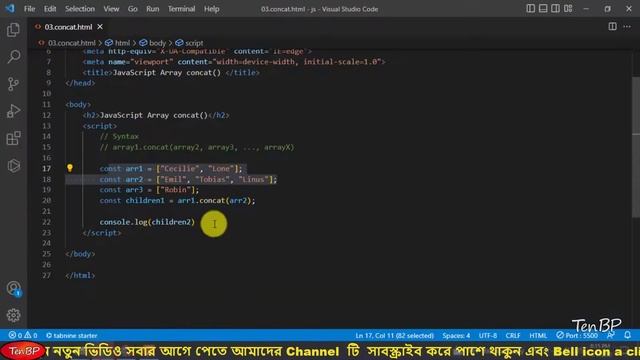This screenshot has width=640, height=360.
Task: Open the Extensions view
Action: tap(13, 138)
